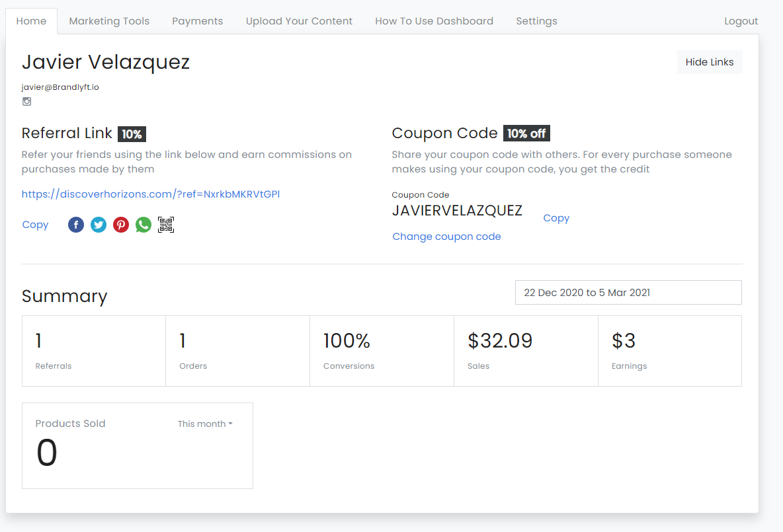Open the summary date range picker
This screenshot has width=783, height=532.
pos(628,292)
